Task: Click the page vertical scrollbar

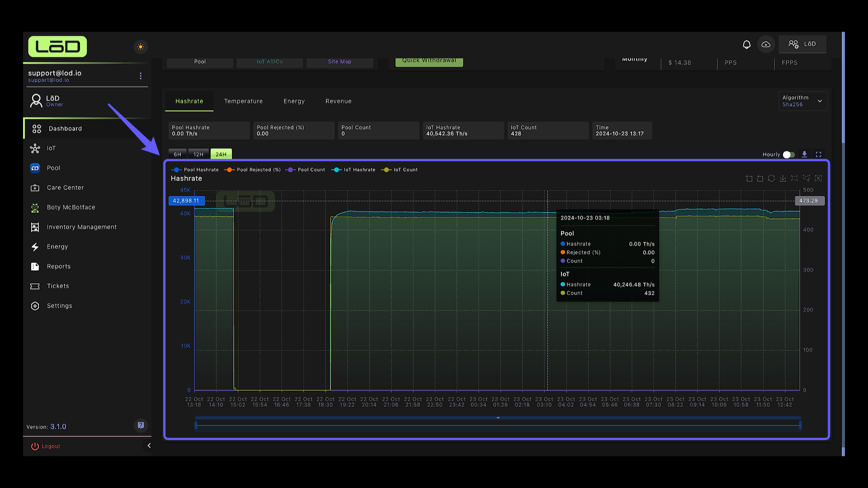Action: [843, 88]
